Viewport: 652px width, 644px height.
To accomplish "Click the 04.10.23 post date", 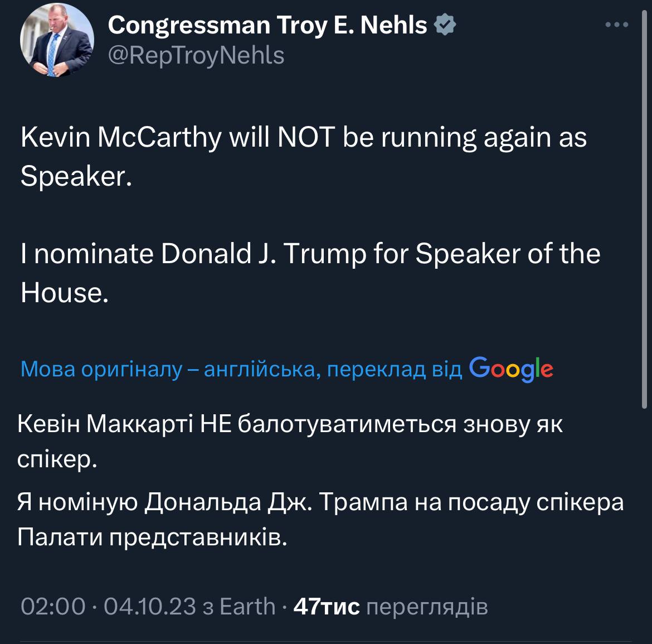I will [x=150, y=606].
